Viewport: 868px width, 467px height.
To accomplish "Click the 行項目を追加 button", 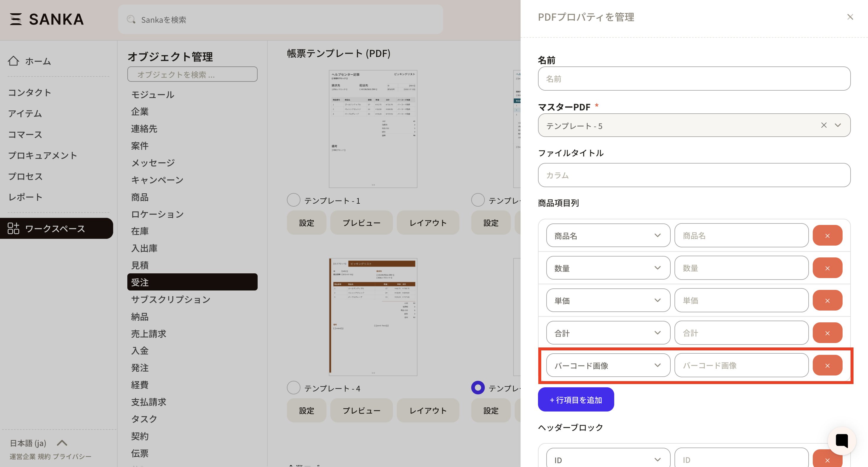I will pos(576,400).
